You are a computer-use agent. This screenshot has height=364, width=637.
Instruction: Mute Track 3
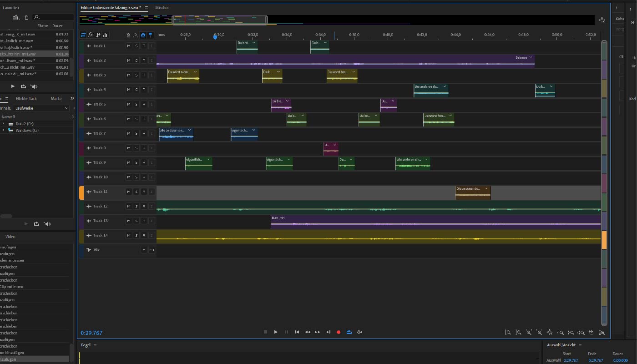129,75
